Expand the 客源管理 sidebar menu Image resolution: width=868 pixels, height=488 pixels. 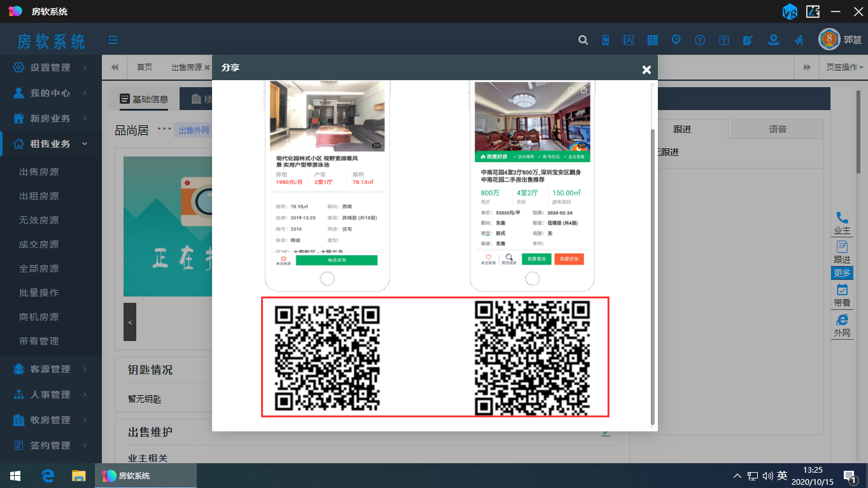51,369
